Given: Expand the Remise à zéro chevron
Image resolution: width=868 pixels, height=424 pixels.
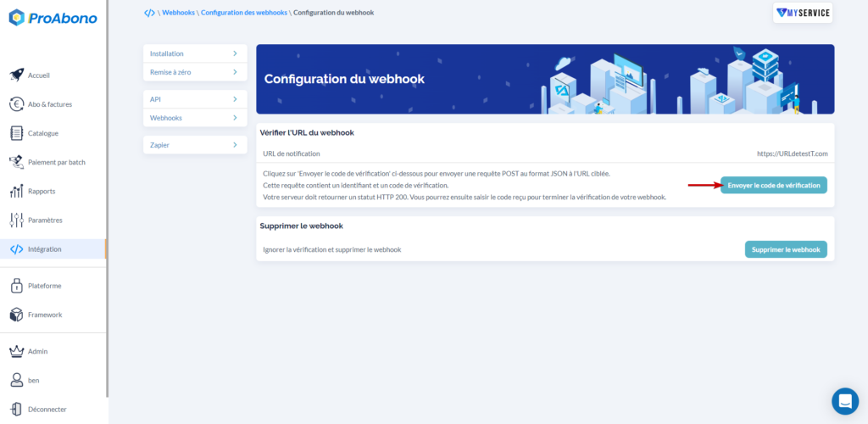Looking at the screenshot, I should click(236, 72).
